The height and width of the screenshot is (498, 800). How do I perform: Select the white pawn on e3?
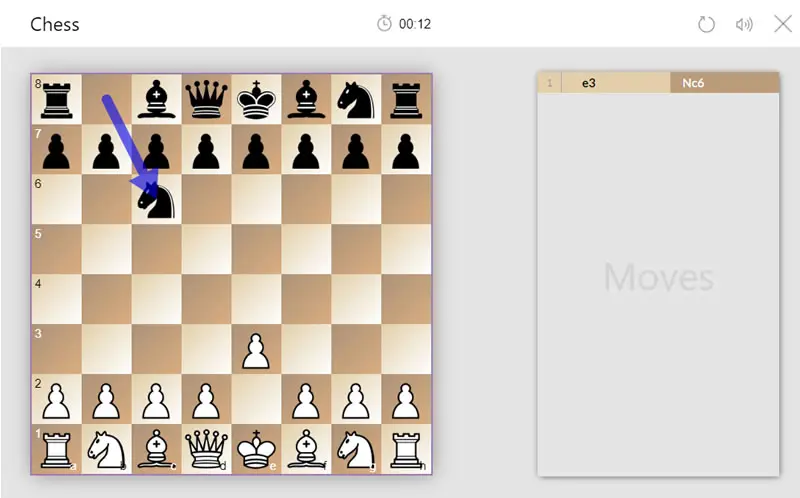click(x=256, y=351)
